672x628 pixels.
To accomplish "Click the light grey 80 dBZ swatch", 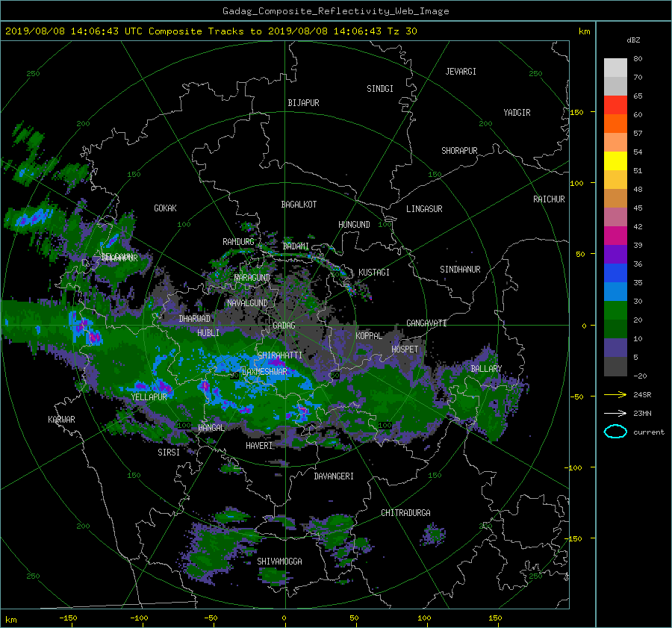I will pos(615,68).
